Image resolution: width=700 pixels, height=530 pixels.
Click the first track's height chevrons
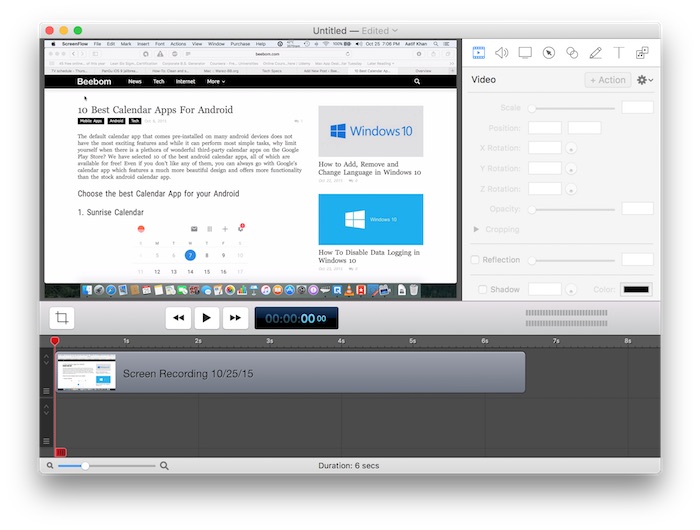click(46, 359)
